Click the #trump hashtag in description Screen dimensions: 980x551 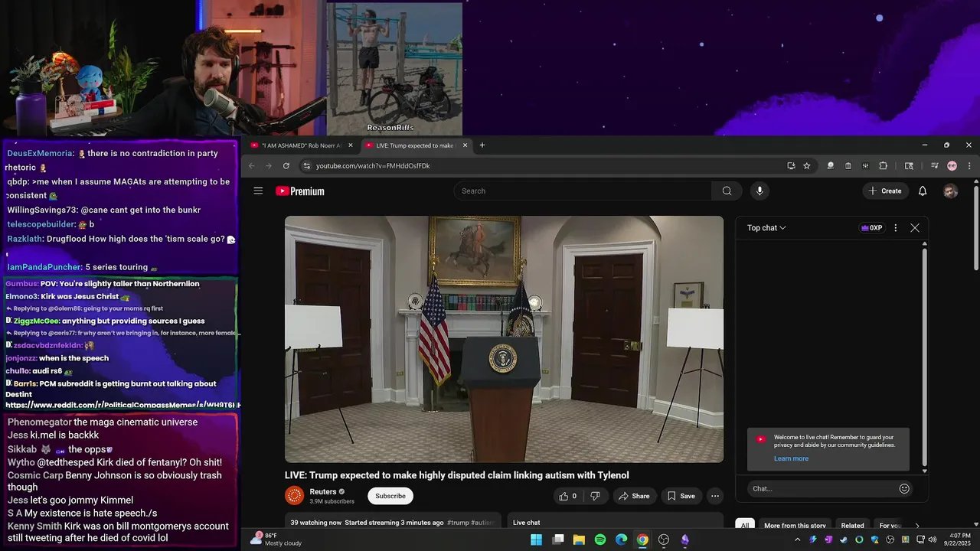458,523
